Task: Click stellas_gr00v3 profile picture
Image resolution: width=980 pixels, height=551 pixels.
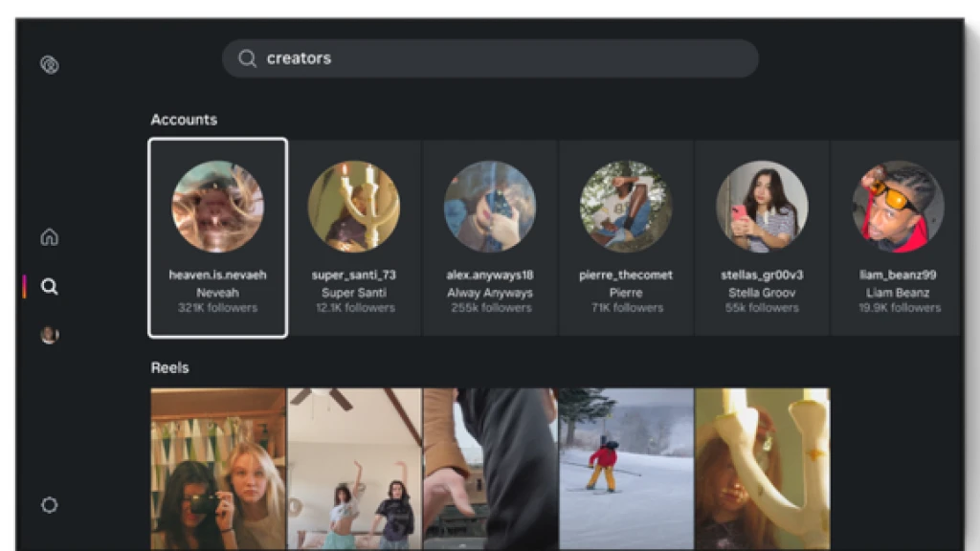Action: [x=762, y=207]
